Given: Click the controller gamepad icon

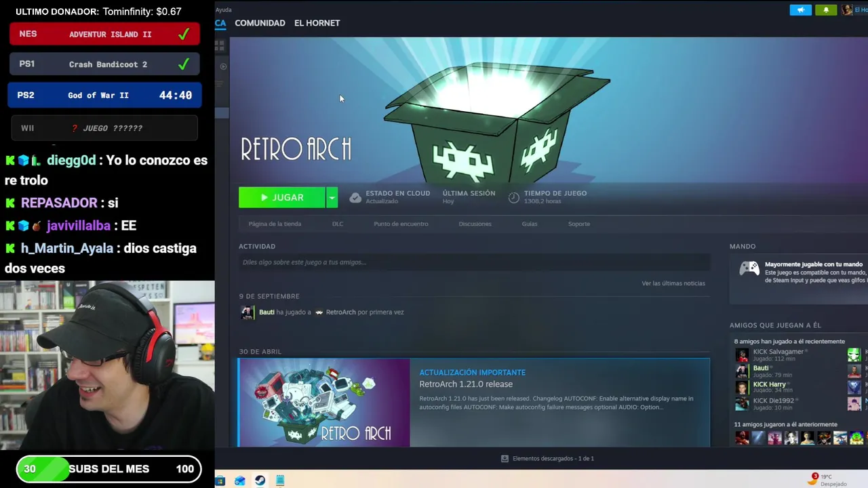Looking at the screenshot, I should pos(749,268).
